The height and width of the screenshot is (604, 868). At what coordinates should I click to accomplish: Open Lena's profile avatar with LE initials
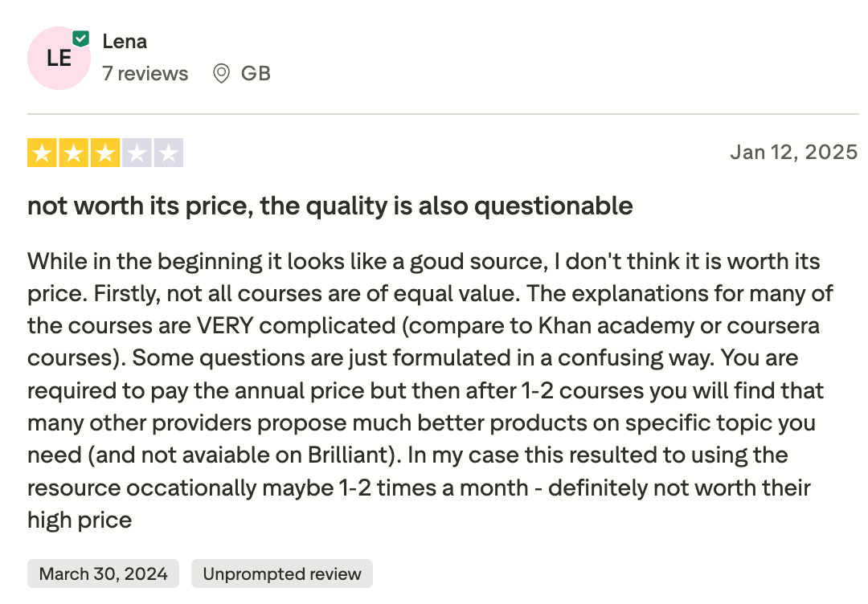point(59,58)
